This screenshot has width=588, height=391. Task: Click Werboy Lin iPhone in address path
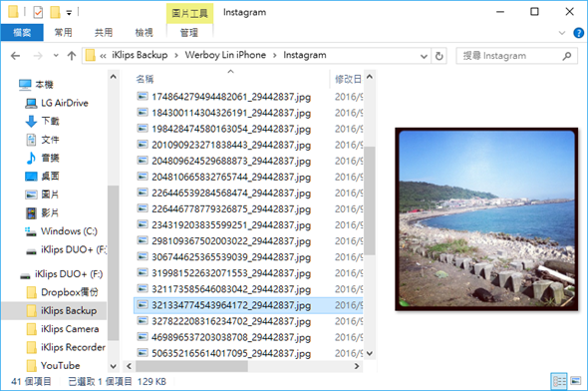(x=225, y=55)
